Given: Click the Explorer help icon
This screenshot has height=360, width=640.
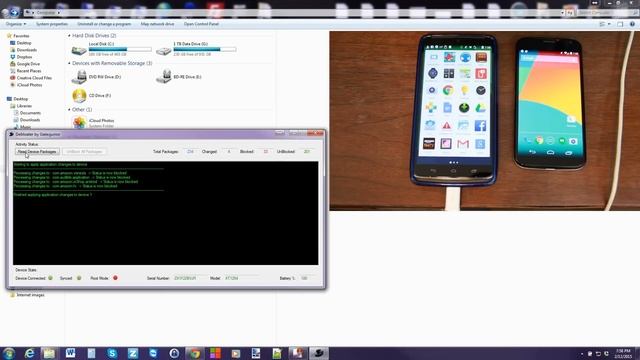Looking at the screenshot, I should pos(632,24).
